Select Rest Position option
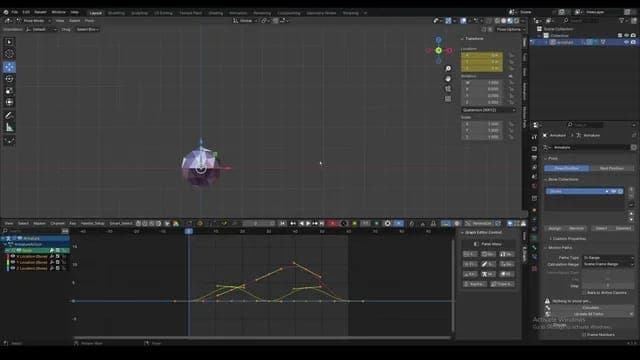 click(611, 168)
